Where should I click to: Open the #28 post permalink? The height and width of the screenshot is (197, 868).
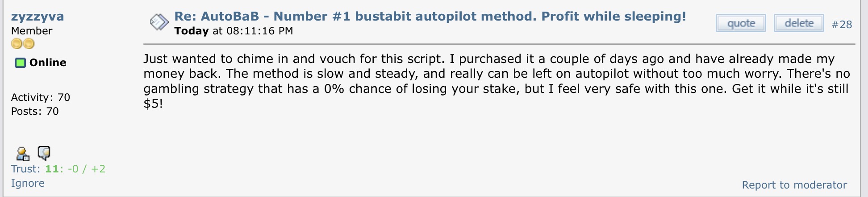[842, 25]
